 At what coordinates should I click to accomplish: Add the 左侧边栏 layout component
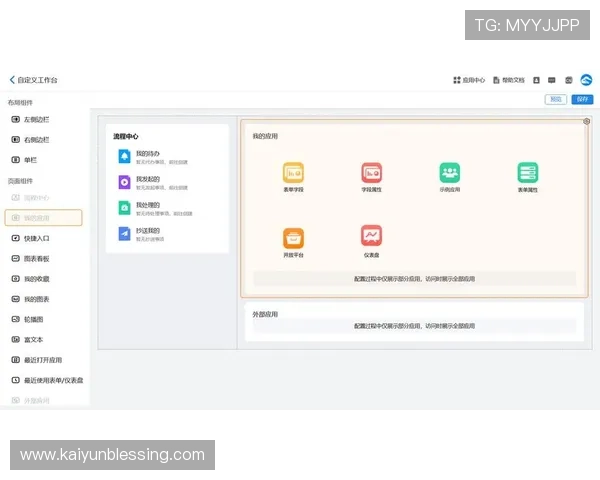point(31,119)
